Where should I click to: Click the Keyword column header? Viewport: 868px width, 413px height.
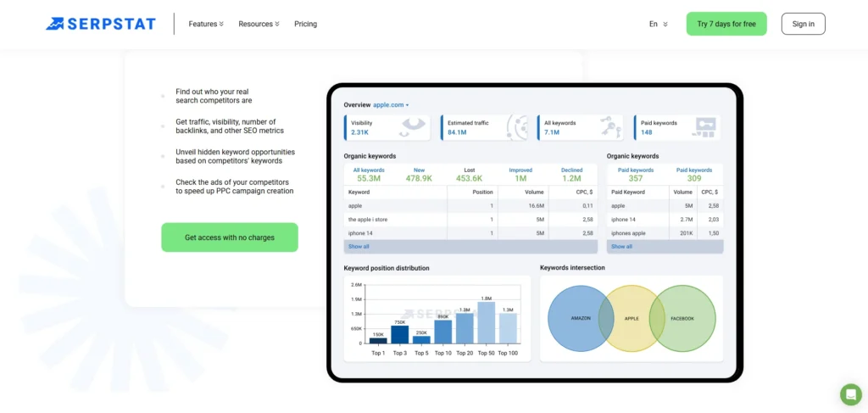click(x=395, y=193)
